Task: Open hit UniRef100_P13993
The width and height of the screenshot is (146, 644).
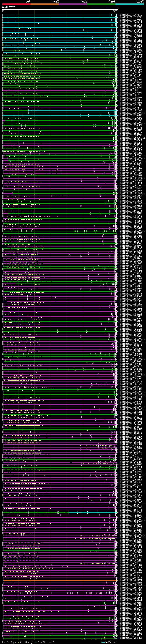Action: pyautogui.click(x=131, y=17)
